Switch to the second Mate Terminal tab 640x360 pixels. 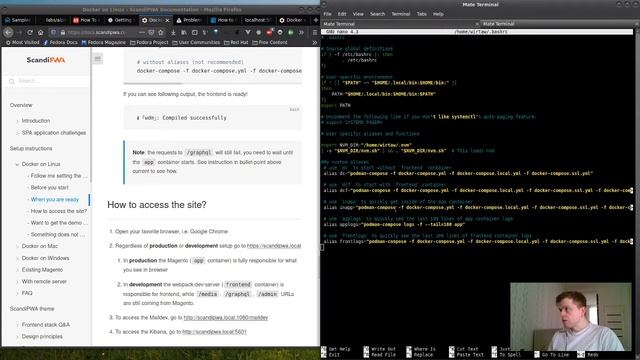pyautogui.click(x=558, y=24)
